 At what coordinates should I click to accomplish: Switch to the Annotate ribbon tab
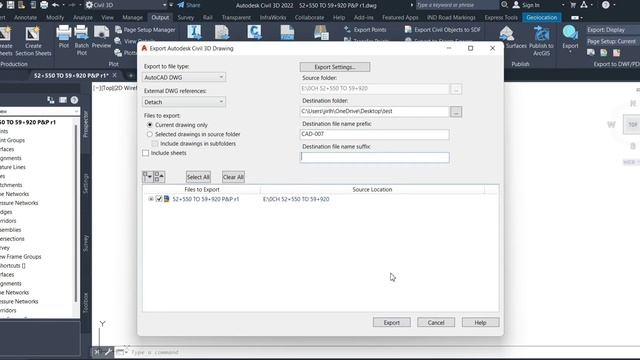tap(25, 18)
